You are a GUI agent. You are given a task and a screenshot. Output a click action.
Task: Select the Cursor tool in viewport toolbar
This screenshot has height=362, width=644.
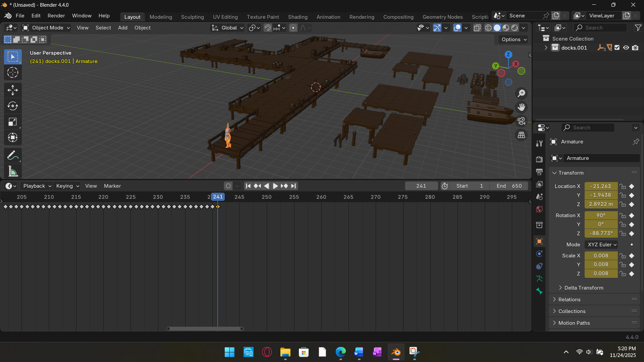point(13,73)
